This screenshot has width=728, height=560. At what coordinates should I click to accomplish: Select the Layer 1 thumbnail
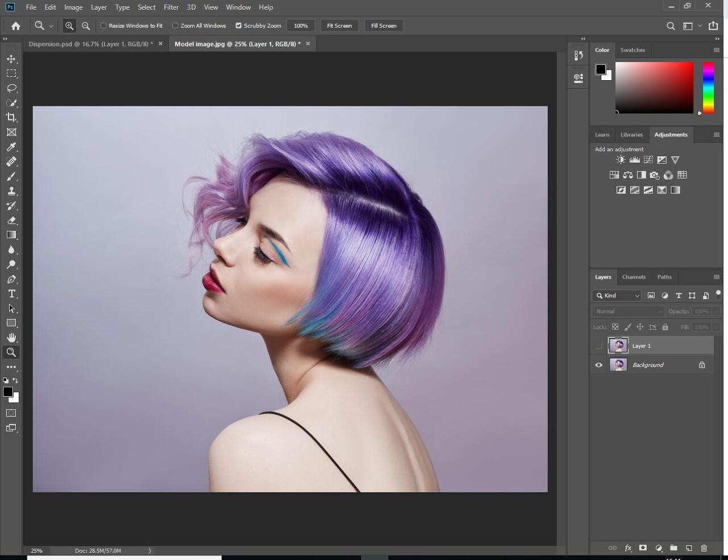pos(618,346)
